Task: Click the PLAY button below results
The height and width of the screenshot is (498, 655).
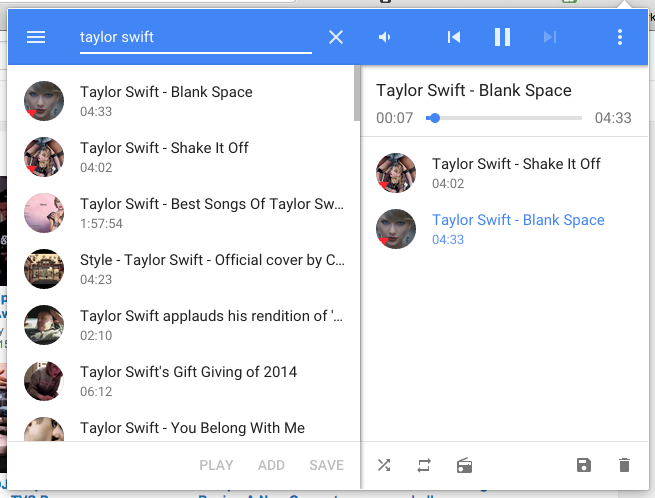Action: (x=216, y=465)
